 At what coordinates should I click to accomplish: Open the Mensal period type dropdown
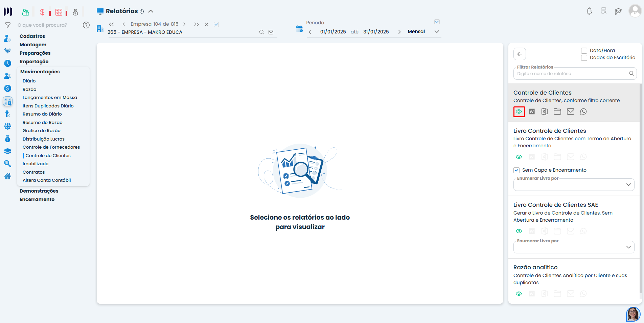click(423, 32)
